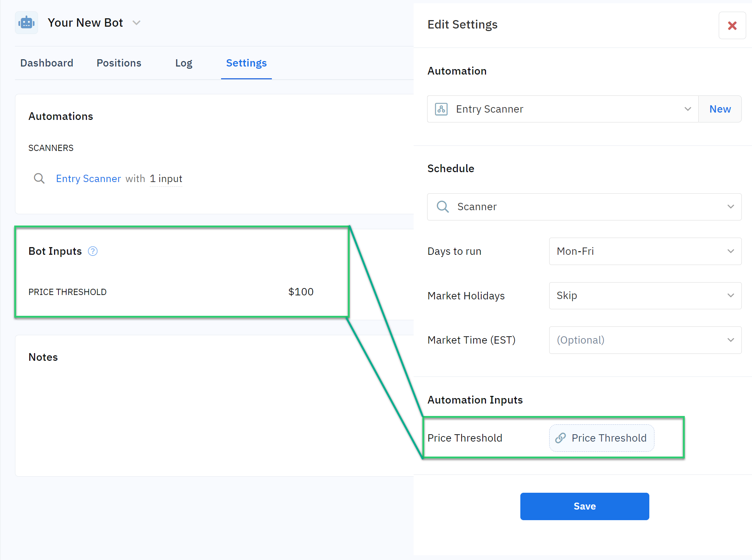Click the robot bot icon
752x560 pixels.
(26, 23)
